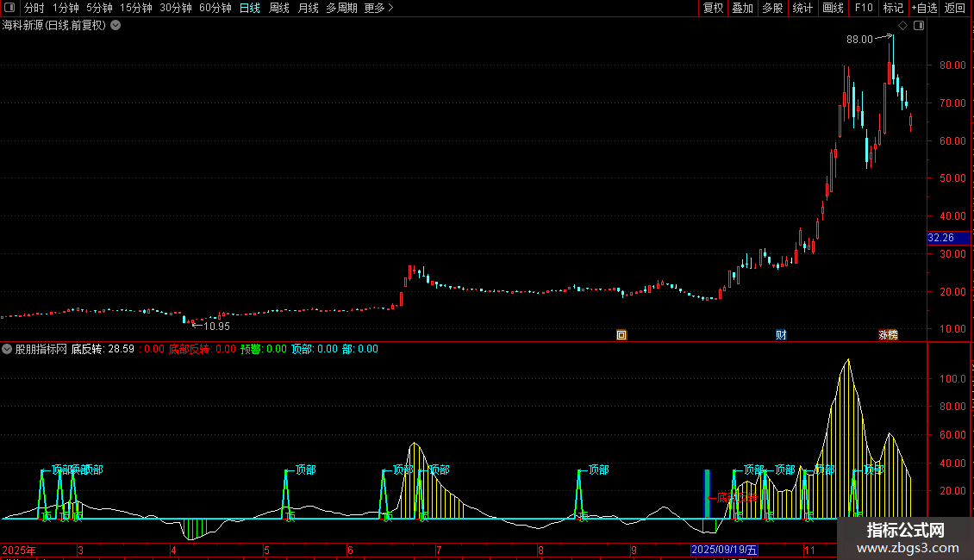Screen dimensions: 974x560
Task: Open the 画线 drawing tools
Action: (833, 8)
